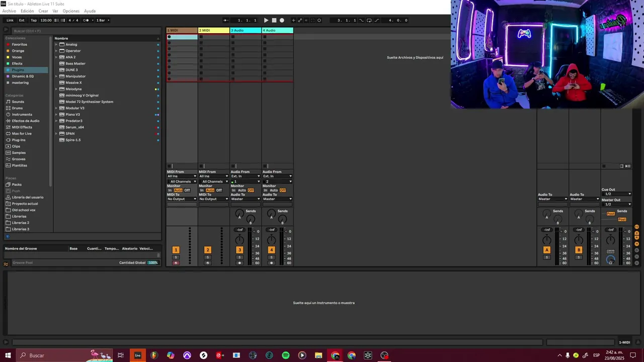Open the Max for Live category
644x362 pixels.
(22, 134)
